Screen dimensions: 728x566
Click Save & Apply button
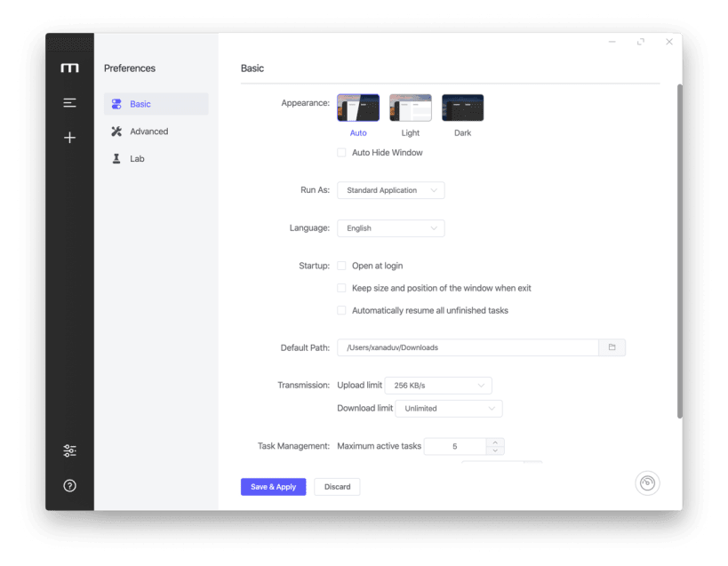coord(273,487)
